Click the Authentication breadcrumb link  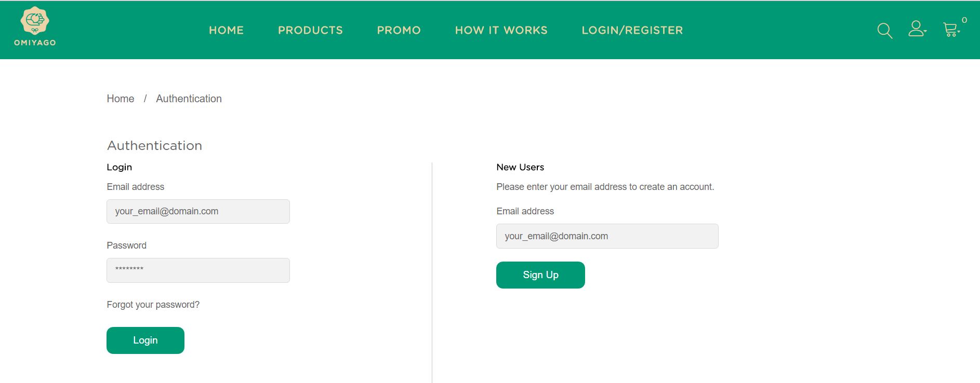pos(189,99)
